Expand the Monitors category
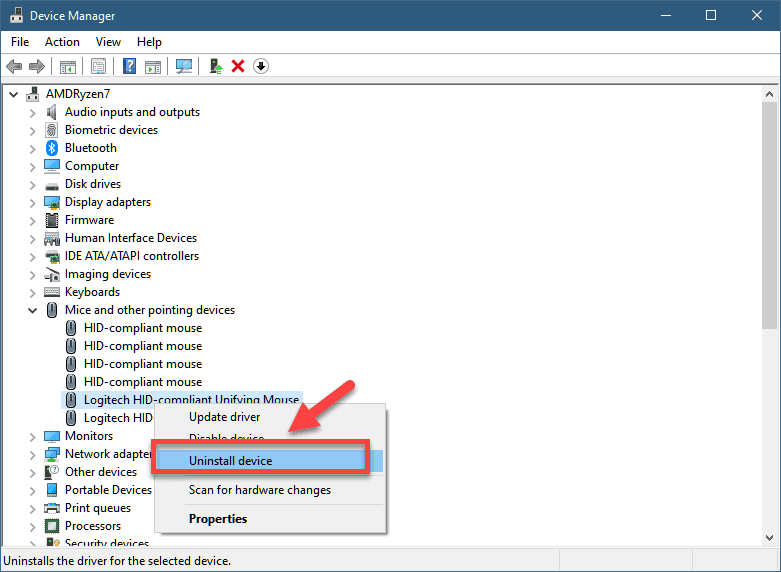Image resolution: width=781 pixels, height=572 pixels. (32, 437)
